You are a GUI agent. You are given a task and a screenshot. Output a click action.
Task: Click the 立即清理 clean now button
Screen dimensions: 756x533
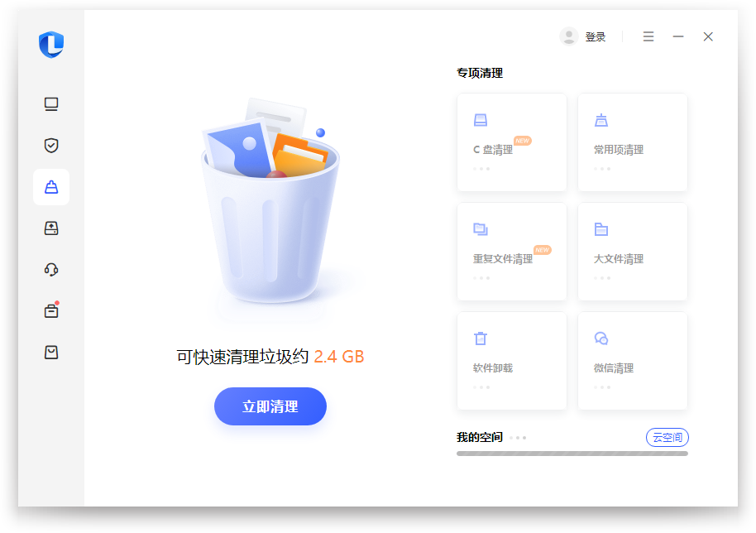point(270,406)
